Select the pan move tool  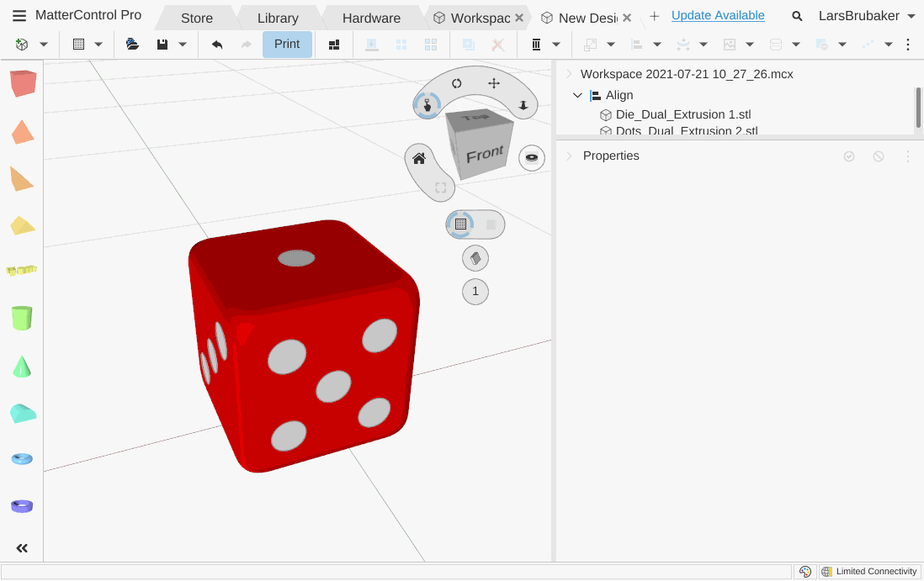(x=494, y=83)
